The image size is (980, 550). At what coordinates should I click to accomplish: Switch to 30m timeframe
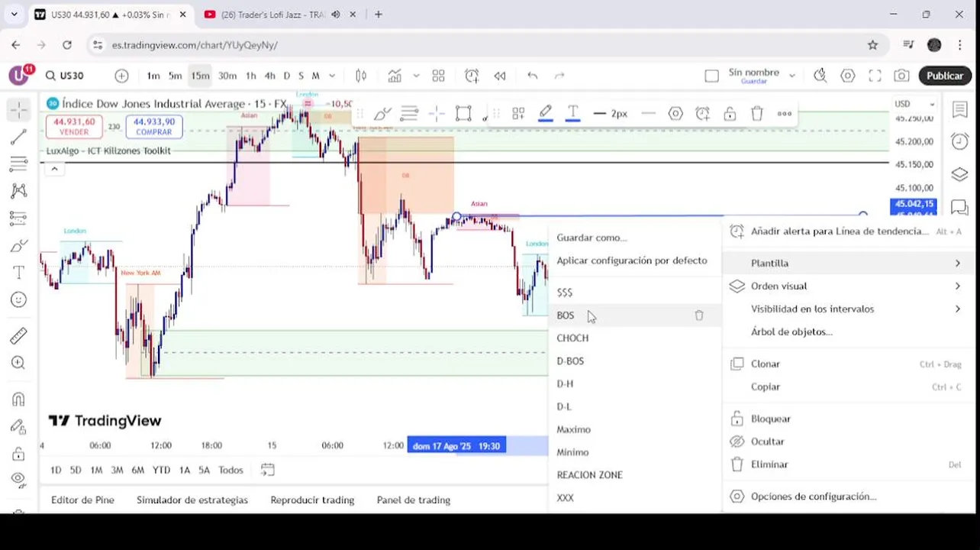pyautogui.click(x=227, y=76)
